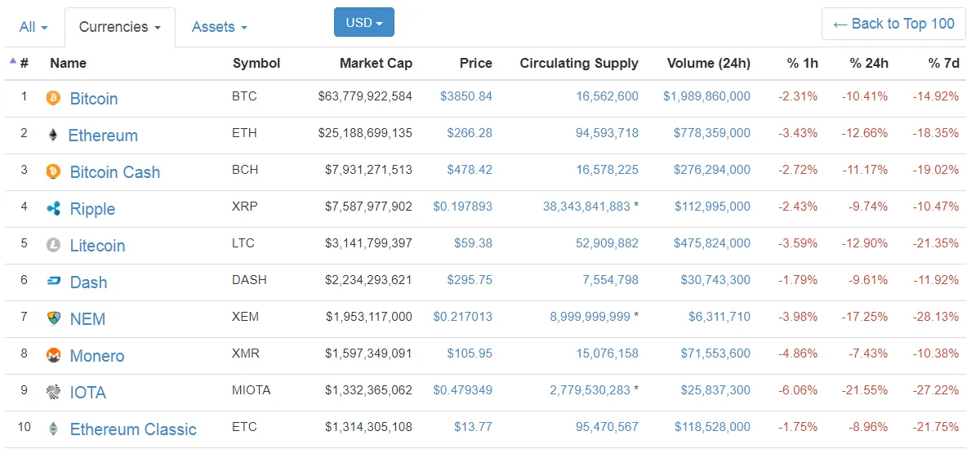Click the DASH symbol text
Viewport: 980px width, 449px height.
point(248,280)
